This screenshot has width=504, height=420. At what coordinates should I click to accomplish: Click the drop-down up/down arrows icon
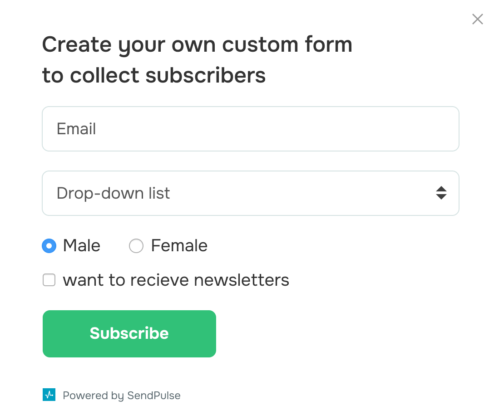441,193
